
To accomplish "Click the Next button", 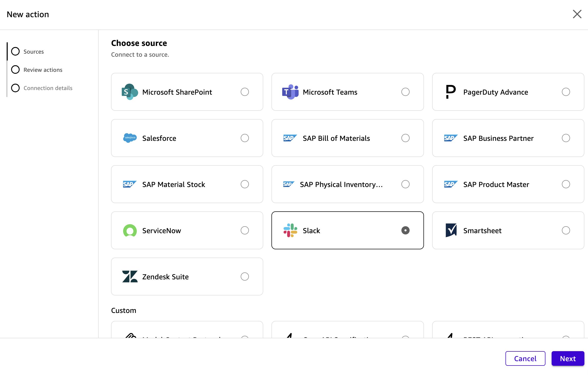I will pos(568,358).
